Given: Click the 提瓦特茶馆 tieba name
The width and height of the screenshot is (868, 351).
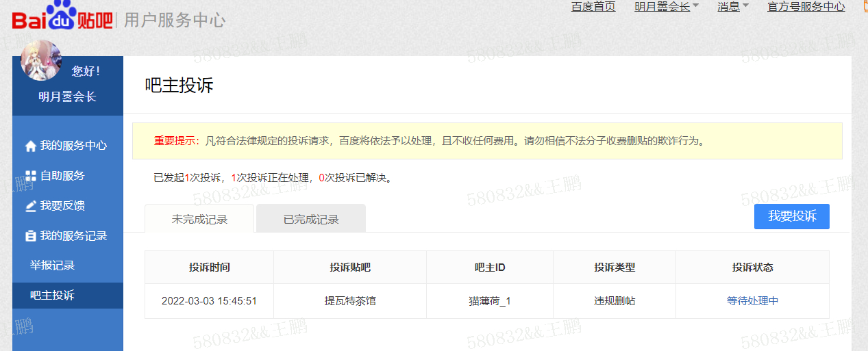Looking at the screenshot, I should [x=349, y=301].
